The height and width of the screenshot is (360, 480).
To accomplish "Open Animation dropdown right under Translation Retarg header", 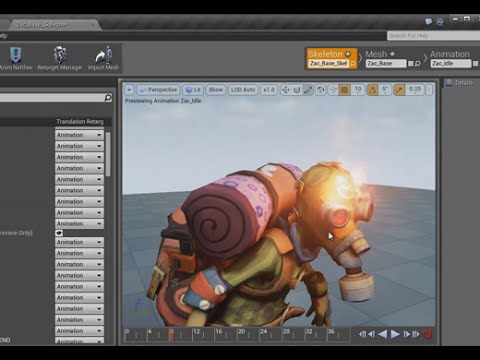I will pos(79,135).
